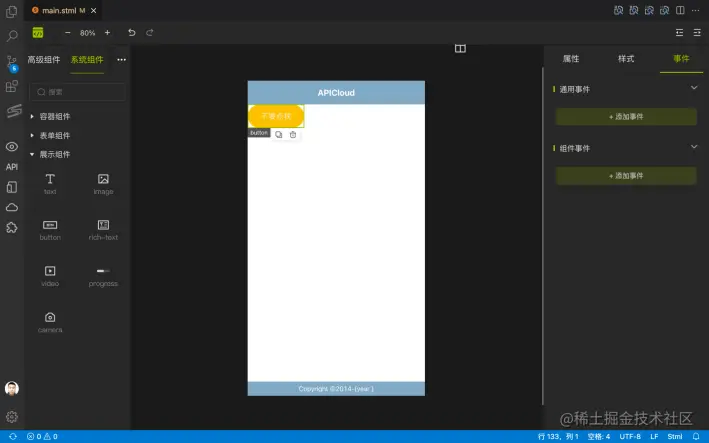Click the button tag label under selected element

(259, 133)
